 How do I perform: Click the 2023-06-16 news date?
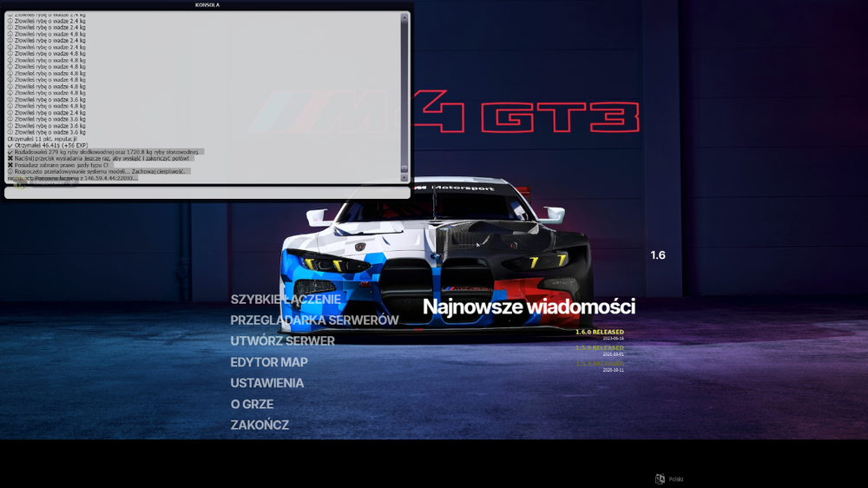coord(613,338)
